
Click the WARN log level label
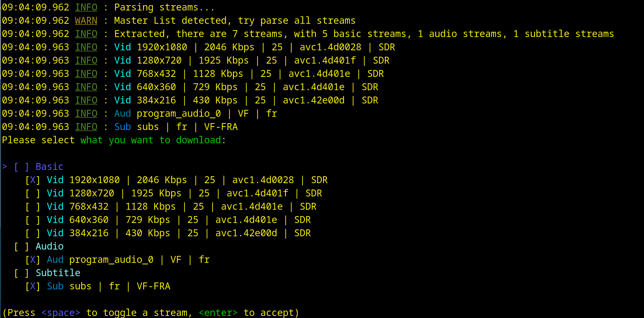pyautogui.click(x=86, y=21)
